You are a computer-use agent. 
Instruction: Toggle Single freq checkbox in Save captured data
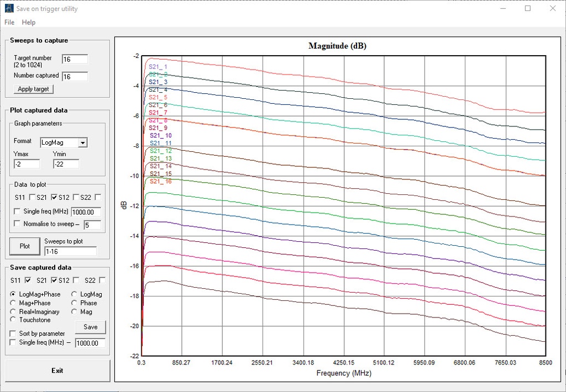pyautogui.click(x=13, y=342)
